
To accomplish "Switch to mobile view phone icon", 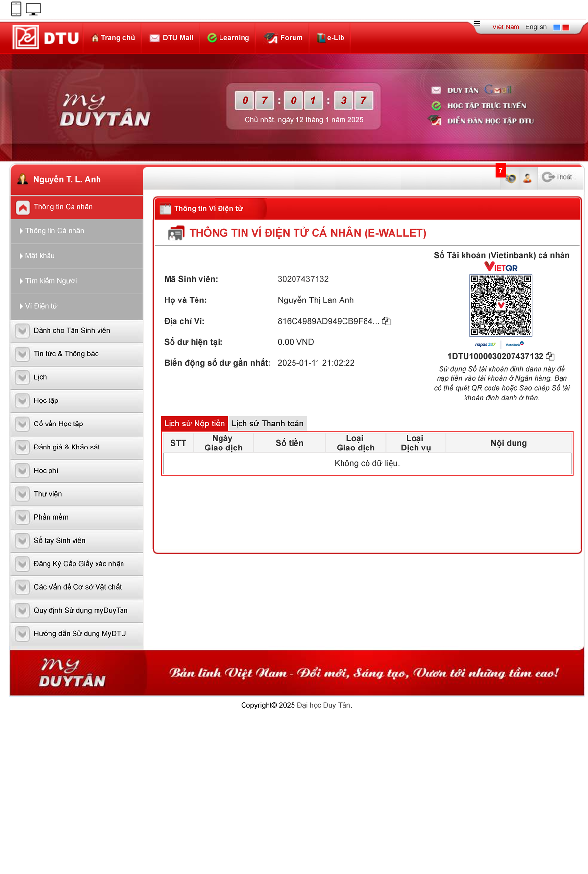I will point(16,9).
